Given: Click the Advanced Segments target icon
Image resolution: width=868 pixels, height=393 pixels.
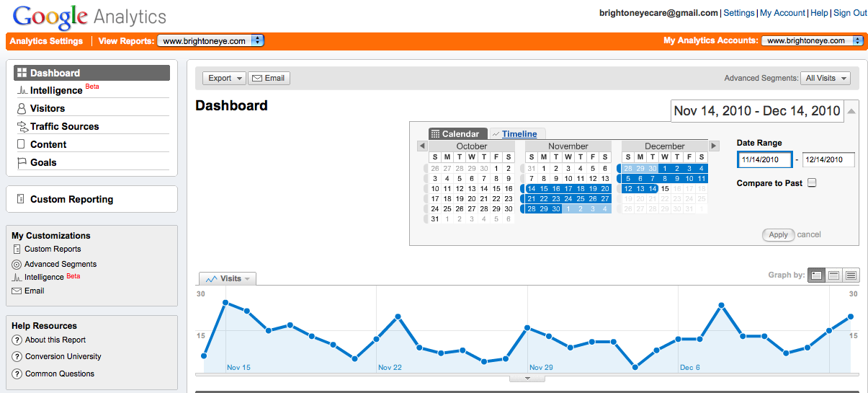Looking at the screenshot, I should (17, 264).
